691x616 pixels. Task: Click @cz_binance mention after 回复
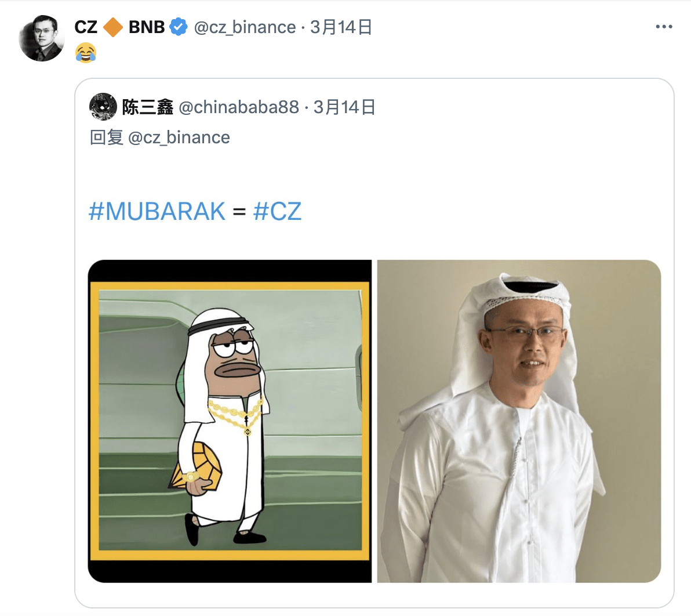point(179,137)
